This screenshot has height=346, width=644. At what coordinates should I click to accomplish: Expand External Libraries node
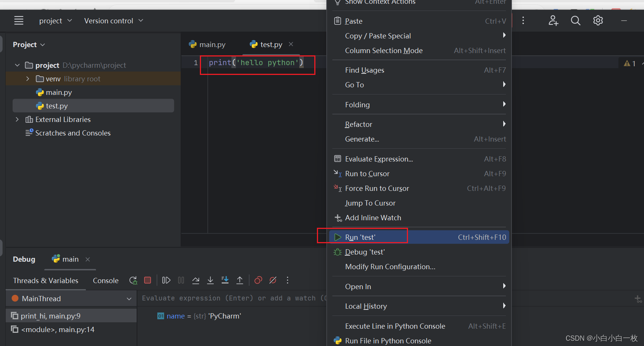(17, 119)
